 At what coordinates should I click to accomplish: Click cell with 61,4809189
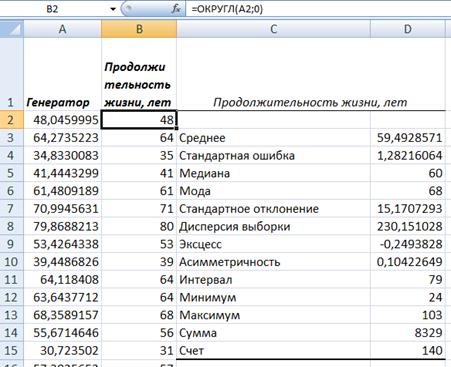62,191
